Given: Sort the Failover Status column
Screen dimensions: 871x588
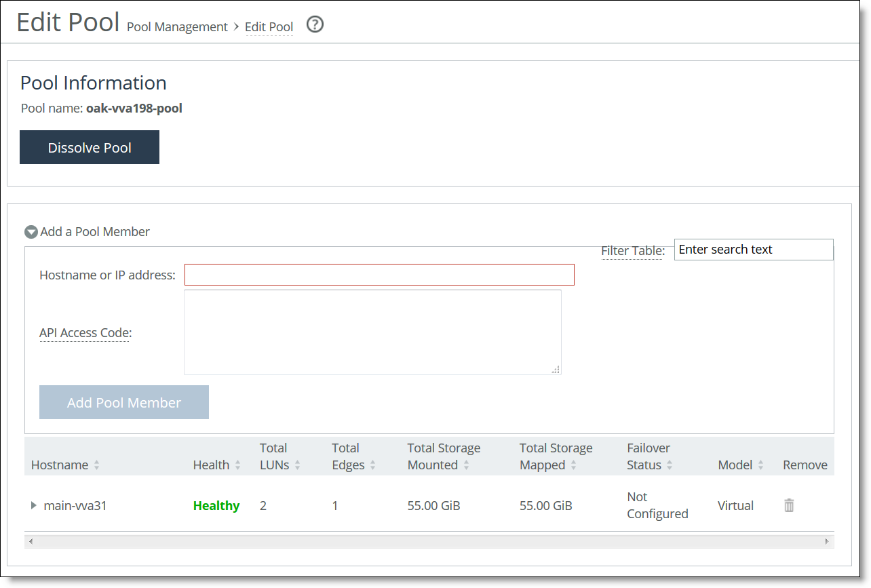Looking at the screenshot, I should (670, 465).
